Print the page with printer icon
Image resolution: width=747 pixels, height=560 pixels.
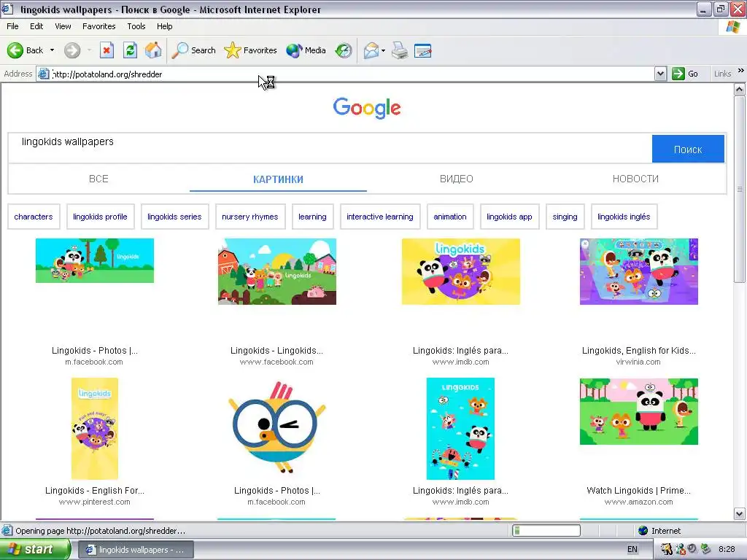[x=400, y=50]
